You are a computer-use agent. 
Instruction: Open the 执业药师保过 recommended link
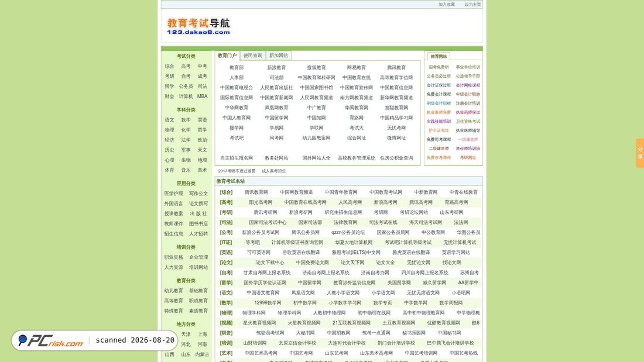(468, 112)
